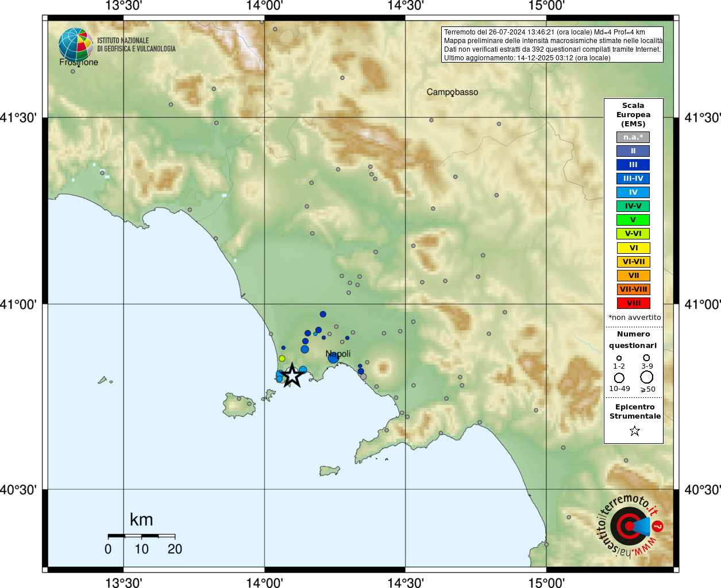Viewport: 721px width, 588px height.
Task: Click the 'Epicentro Strumentale' legend heading
Action: pos(635,411)
